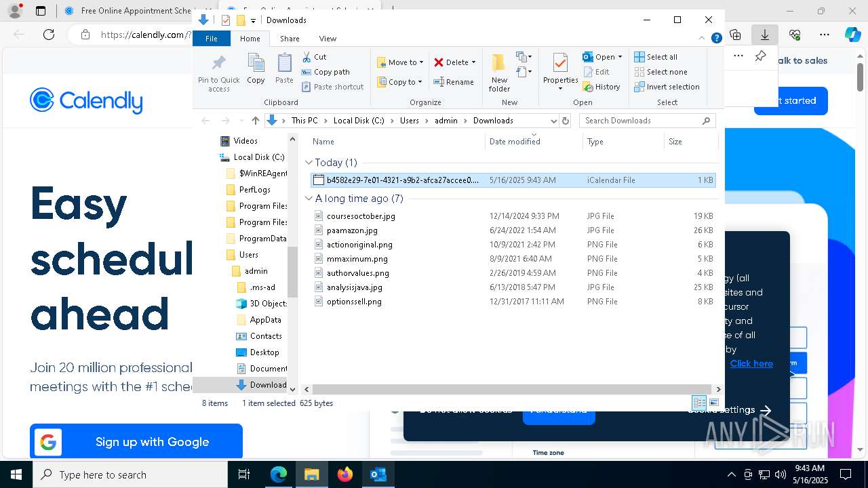Viewport: 868px width, 488px height.
Task: Click Select all in ribbon
Action: [x=656, y=57]
